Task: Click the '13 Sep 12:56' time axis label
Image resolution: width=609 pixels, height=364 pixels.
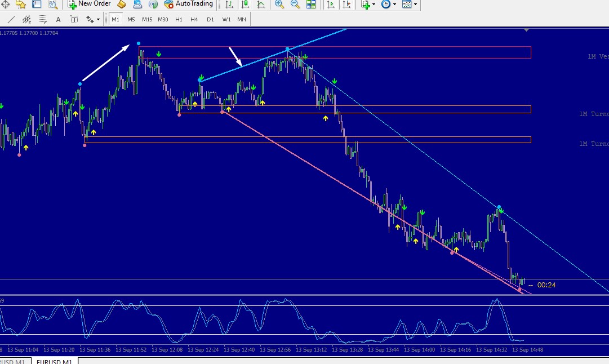Action: coord(275,349)
